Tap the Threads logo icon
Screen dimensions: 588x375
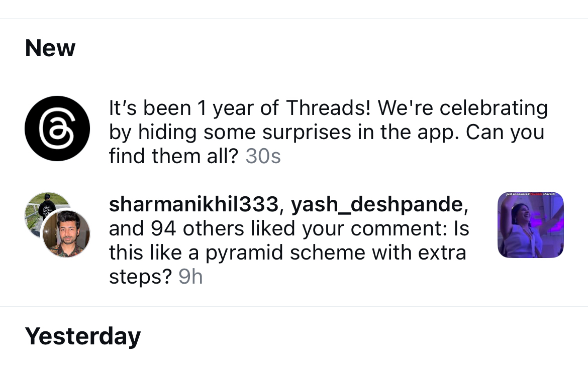pyautogui.click(x=57, y=129)
